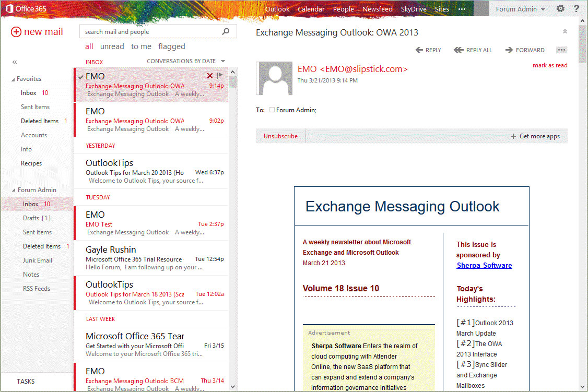Collapse the message header double caret
588x392 pixels.
tap(565, 32)
